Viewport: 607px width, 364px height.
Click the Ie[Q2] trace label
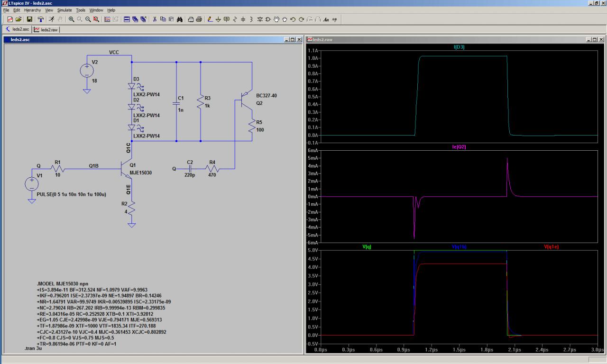459,147
